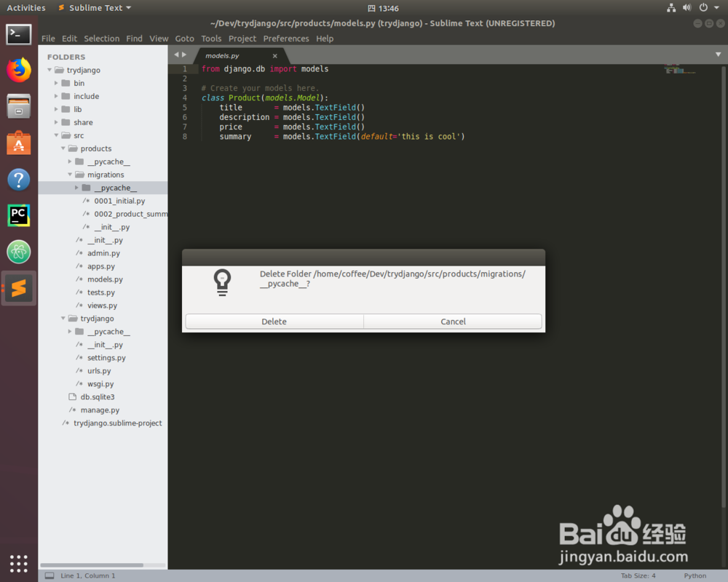Launch Firefox from the dock
Image resolution: width=728 pixels, height=582 pixels.
click(x=19, y=70)
